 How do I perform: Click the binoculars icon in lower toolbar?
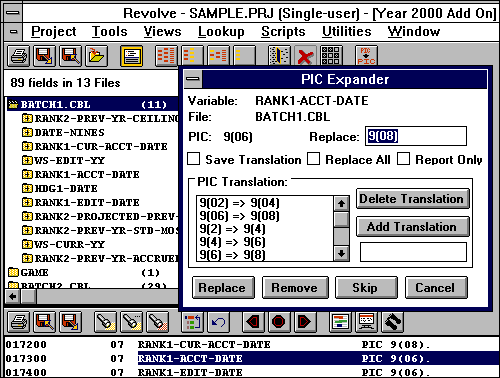click(x=392, y=322)
